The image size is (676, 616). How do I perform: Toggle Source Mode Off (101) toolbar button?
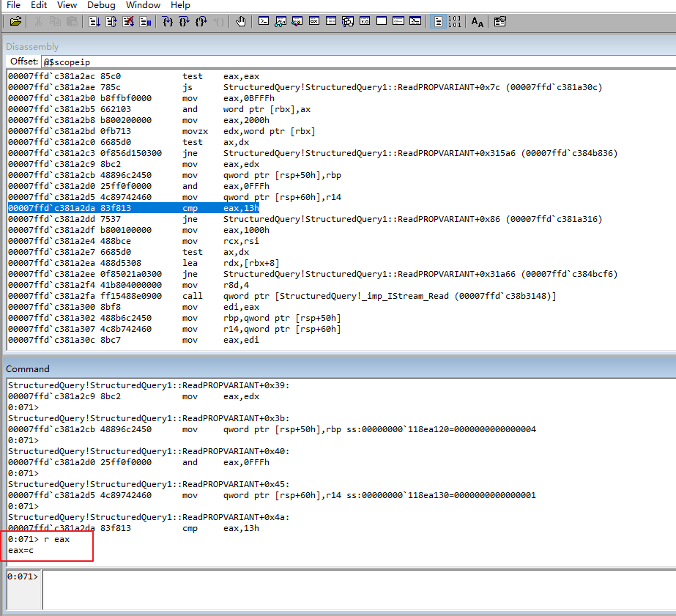tap(455, 21)
